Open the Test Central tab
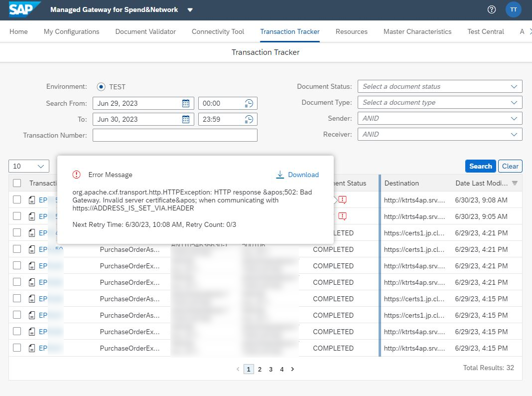The width and height of the screenshot is (532, 396). pyautogui.click(x=486, y=31)
